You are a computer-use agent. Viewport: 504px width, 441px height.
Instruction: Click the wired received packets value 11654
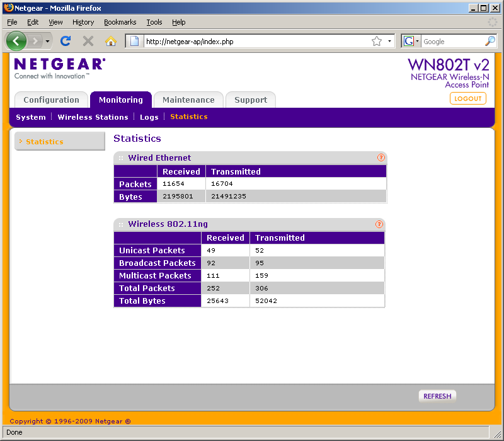[x=173, y=183]
